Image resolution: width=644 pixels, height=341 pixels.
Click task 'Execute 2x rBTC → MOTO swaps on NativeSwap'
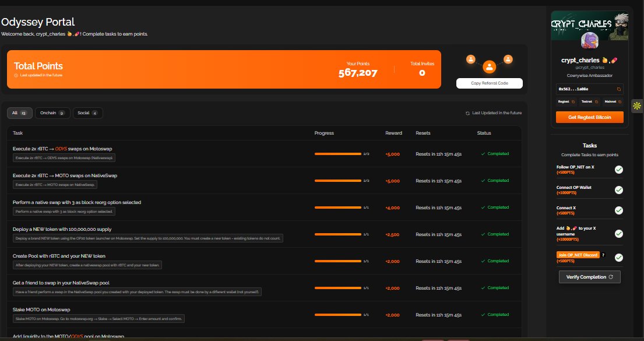tap(65, 175)
